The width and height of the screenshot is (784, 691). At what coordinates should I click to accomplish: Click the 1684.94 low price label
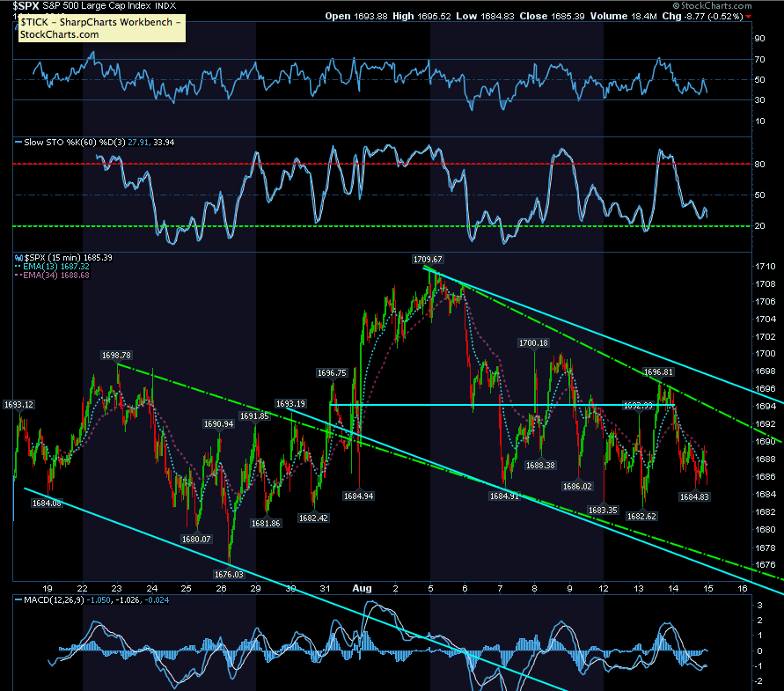pyautogui.click(x=358, y=496)
